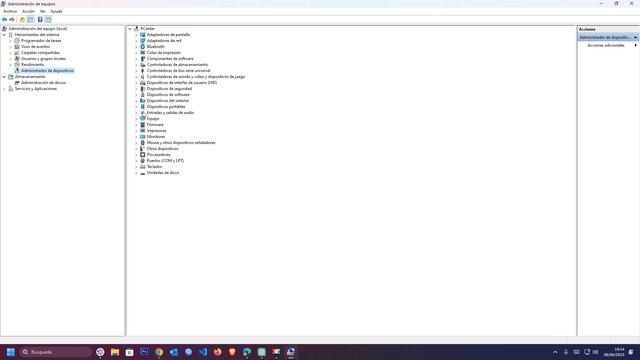The width and height of the screenshot is (640, 360).
Task: Open Rendimiento in left tree
Action: 32,64
